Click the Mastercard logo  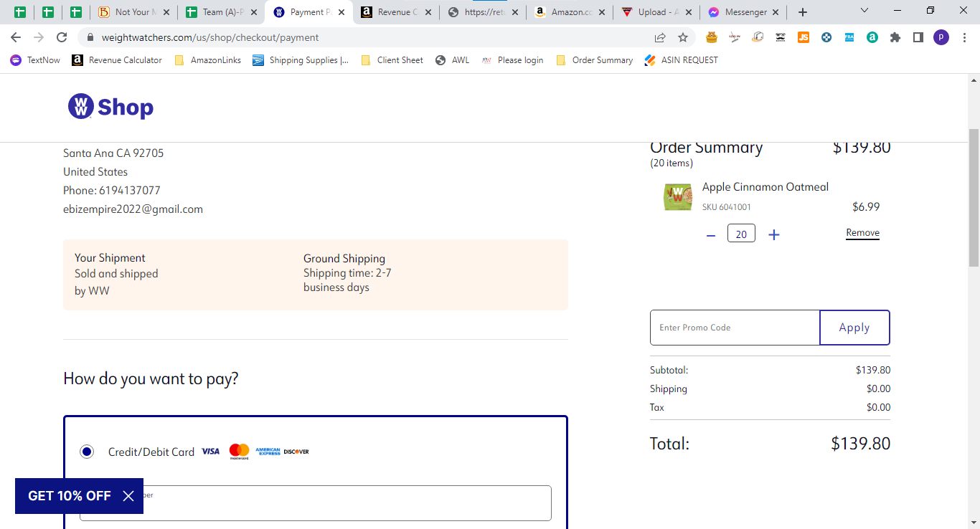(x=239, y=452)
